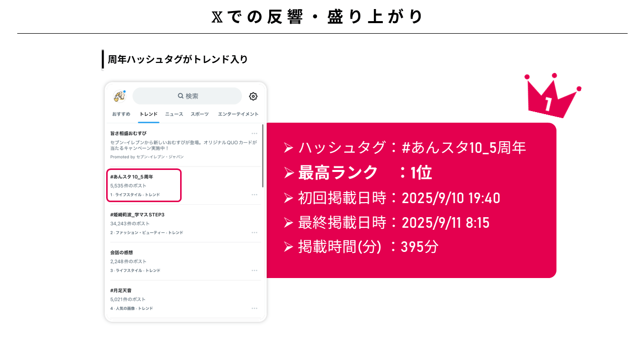
Task: Click the 検索 search field
Action: point(188,96)
